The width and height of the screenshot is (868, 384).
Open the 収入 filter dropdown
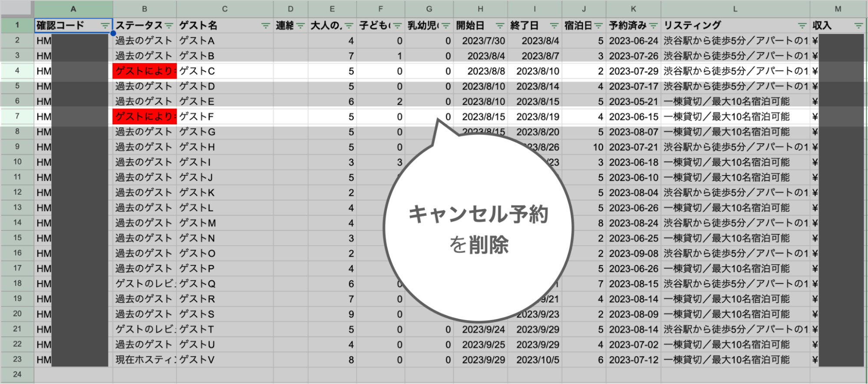point(858,26)
